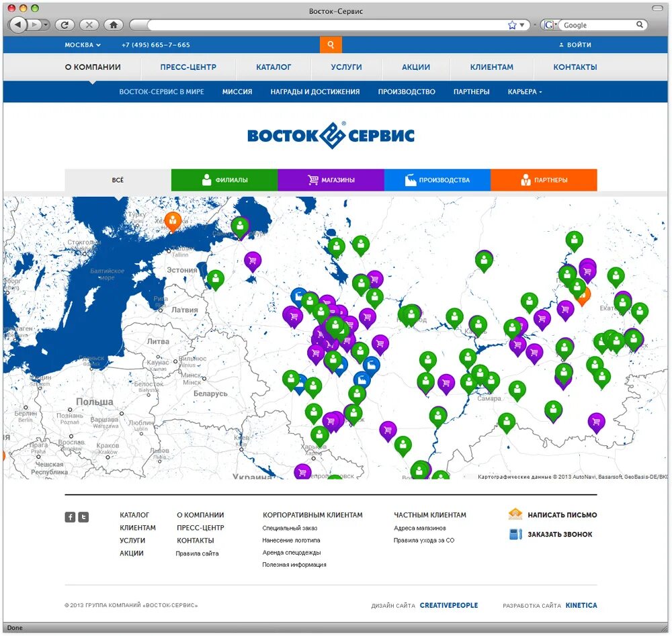The width and height of the screenshot is (672, 636).
Task: Click the green branch pin over Estonia
Action: point(215,280)
